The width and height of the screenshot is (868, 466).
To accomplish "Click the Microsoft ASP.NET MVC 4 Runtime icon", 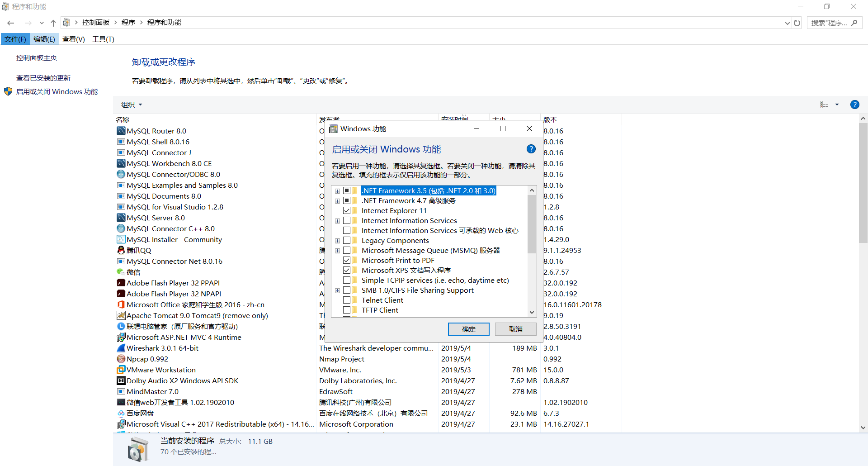I will (x=121, y=337).
